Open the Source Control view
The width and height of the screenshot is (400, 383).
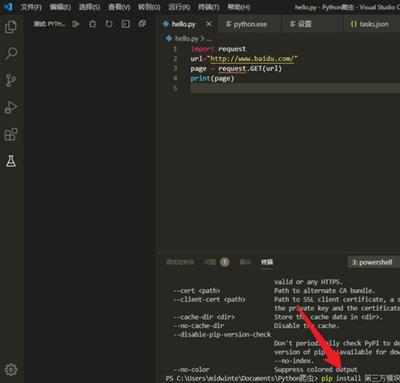pos(11,80)
